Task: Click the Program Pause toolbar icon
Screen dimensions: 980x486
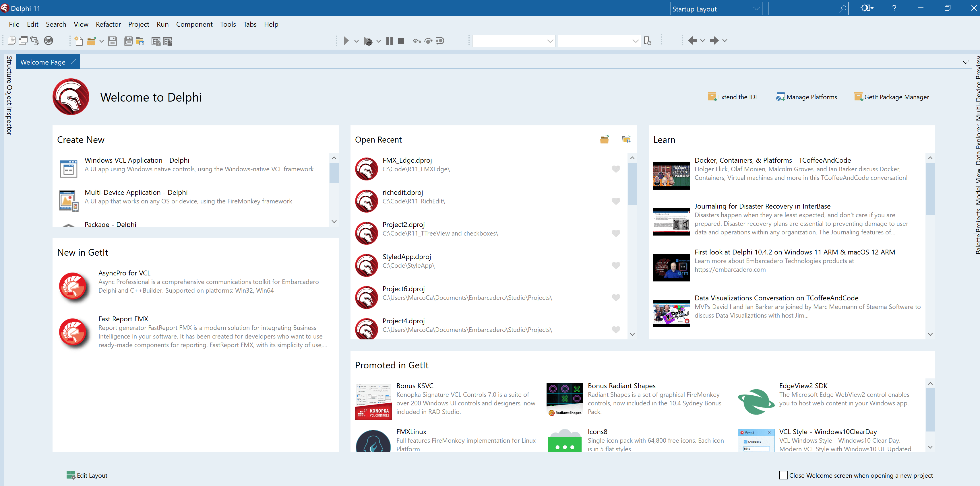Action: pyautogui.click(x=389, y=41)
